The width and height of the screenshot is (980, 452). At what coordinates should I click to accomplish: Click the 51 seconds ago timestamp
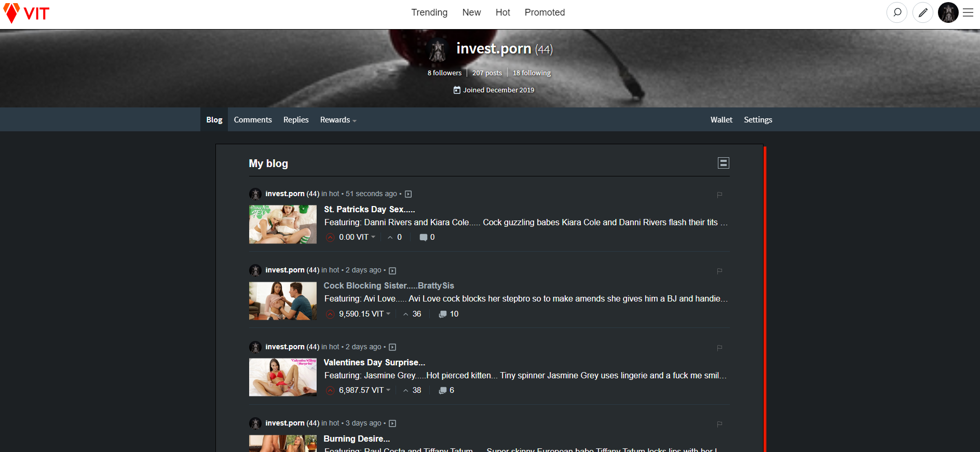point(371,194)
